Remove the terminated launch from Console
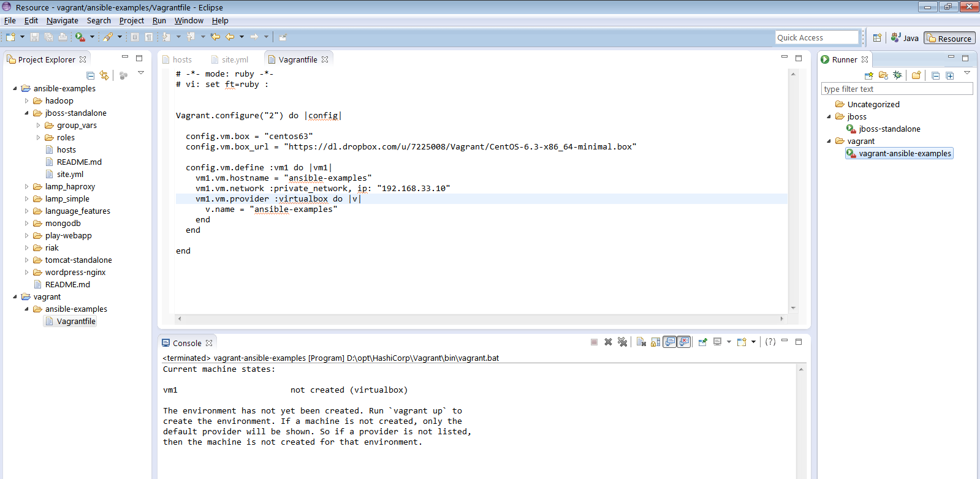Viewport: 980px width, 479px height. point(608,342)
